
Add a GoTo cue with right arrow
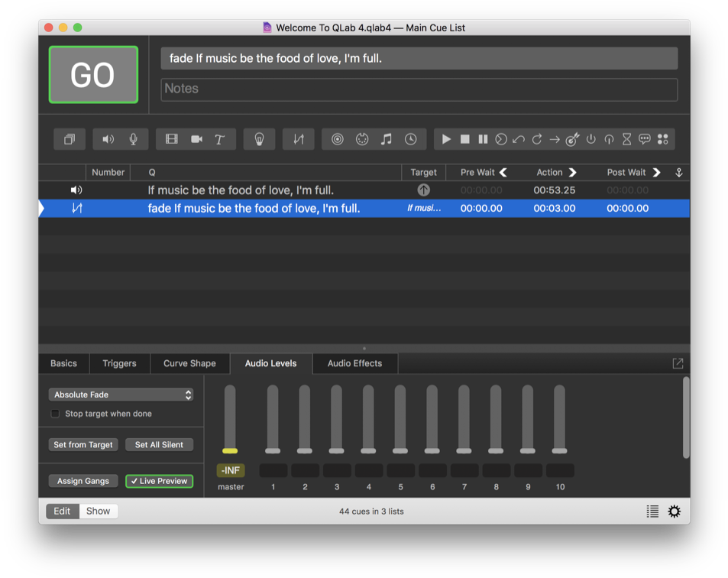(555, 139)
